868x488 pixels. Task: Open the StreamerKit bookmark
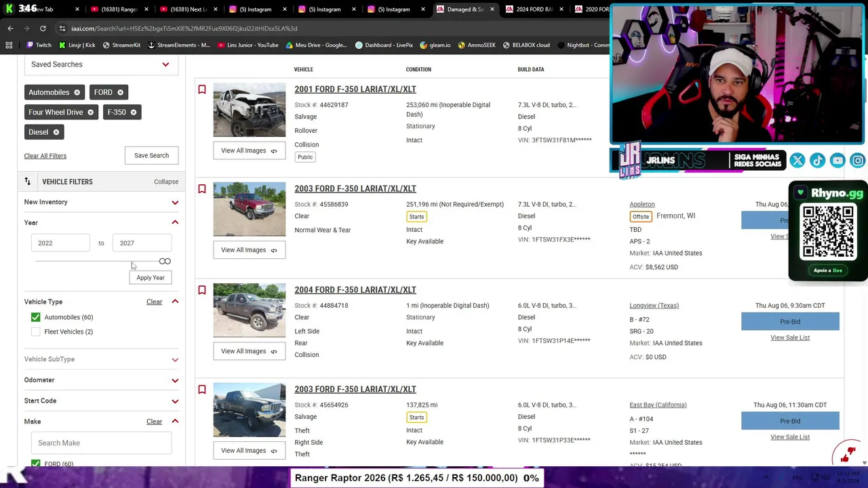pos(121,45)
